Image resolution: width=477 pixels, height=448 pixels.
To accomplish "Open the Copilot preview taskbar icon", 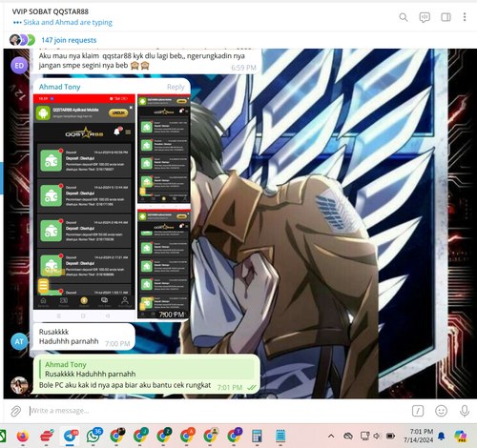I will pos(461,436).
